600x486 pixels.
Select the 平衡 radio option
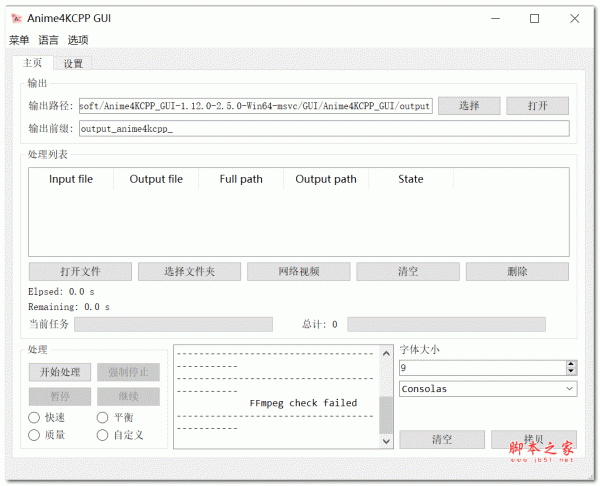click(103, 418)
